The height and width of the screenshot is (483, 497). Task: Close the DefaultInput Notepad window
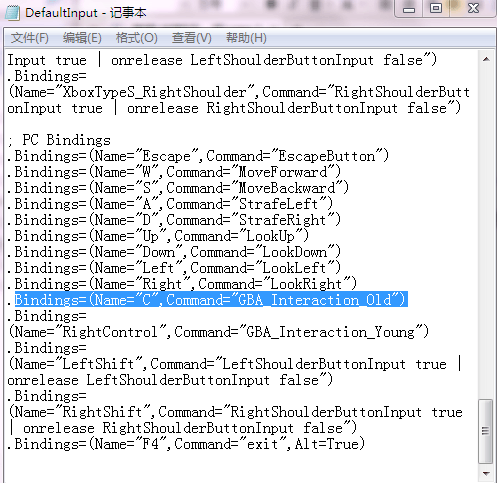473,9
